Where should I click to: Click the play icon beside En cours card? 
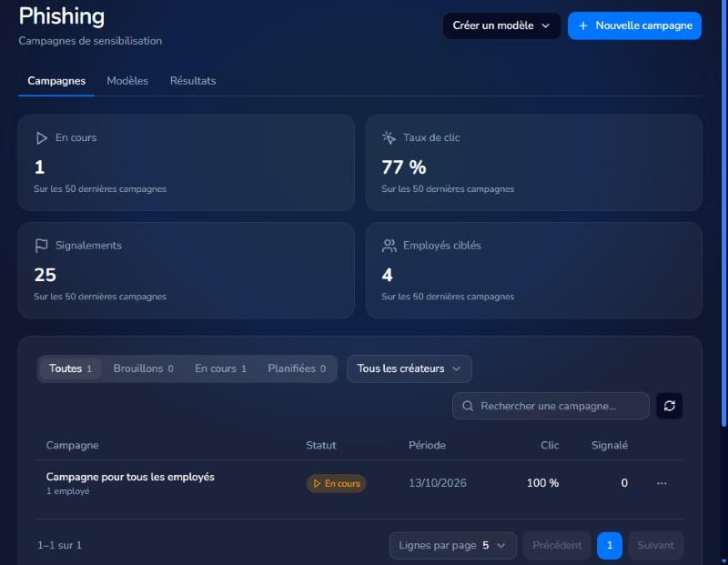[41, 138]
